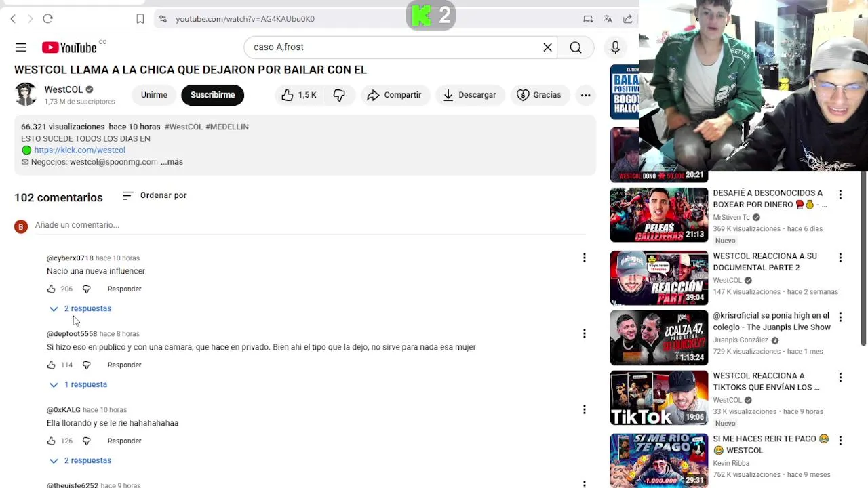The height and width of the screenshot is (488, 868).
Task: Reply to @0xKALG comment
Action: coord(124,441)
